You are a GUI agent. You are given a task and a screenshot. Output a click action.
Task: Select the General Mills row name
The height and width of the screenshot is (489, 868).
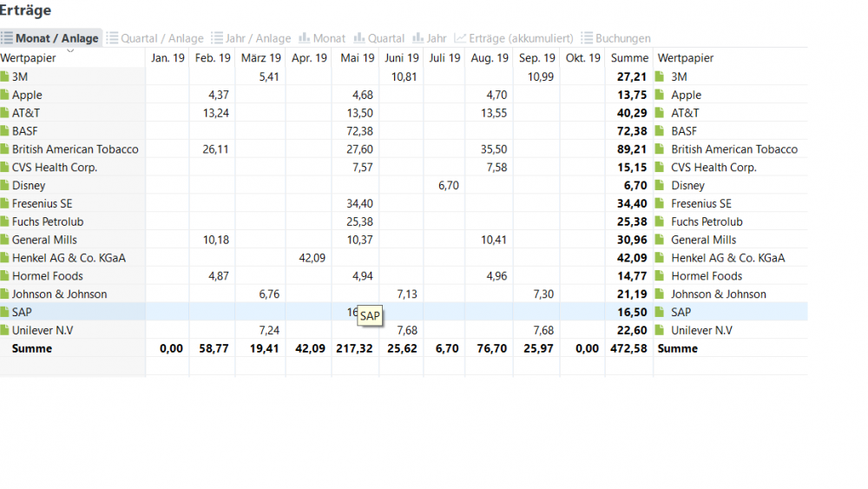point(44,240)
